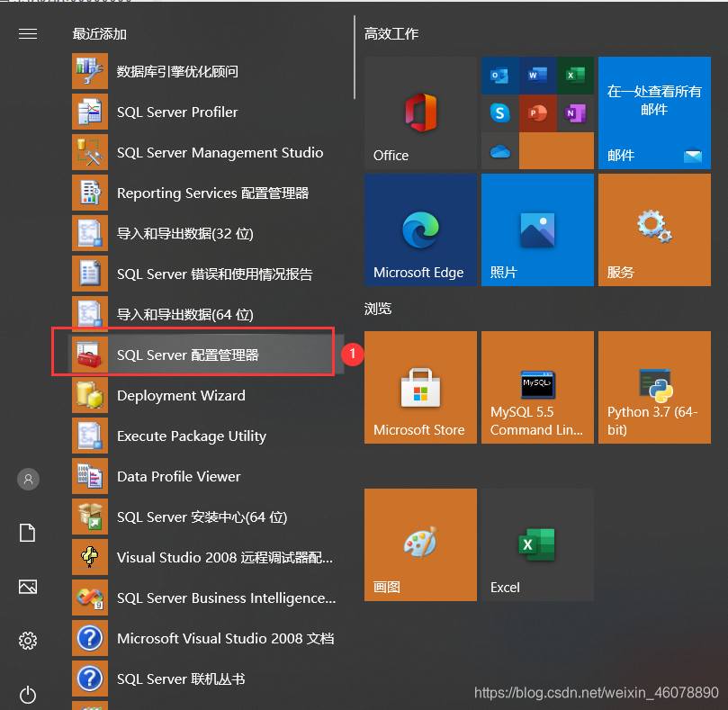This screenshot has width=728, height=710.
Task: Open SQL Server 联机丛书 help icon
Action: tap(90, 679)
